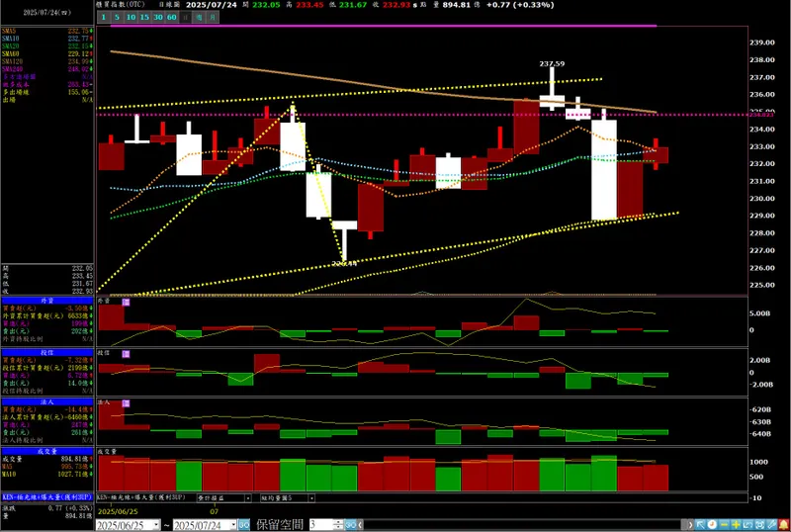Toggle the small purple icon in 法人 panel
This screenshot has width=791, height=532.
pyautogui.click(x=126, y=403)
